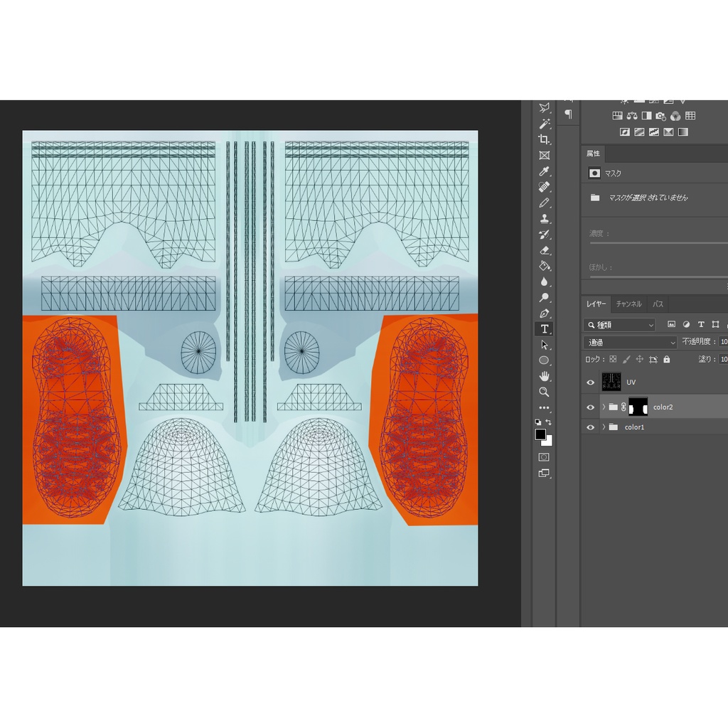
Task: Add a Color Lookup adjustment
Action: [690, 116]
